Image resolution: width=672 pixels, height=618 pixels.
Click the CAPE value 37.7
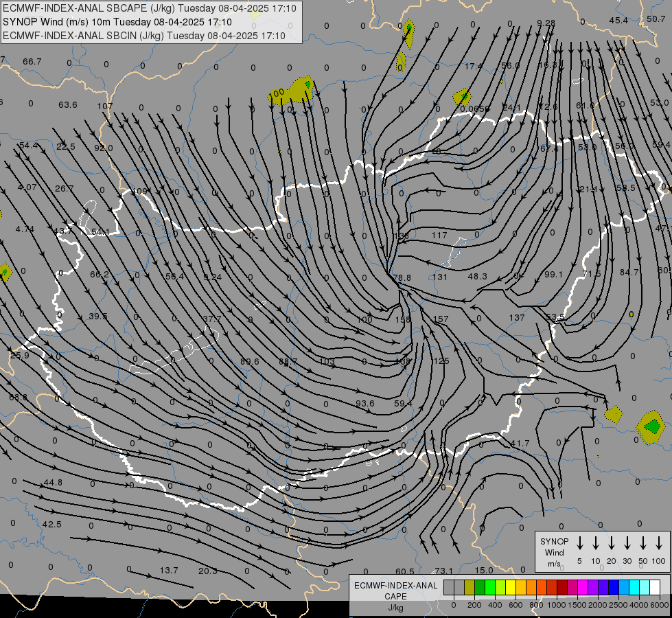pyautogui.click(x=212, y=319)
